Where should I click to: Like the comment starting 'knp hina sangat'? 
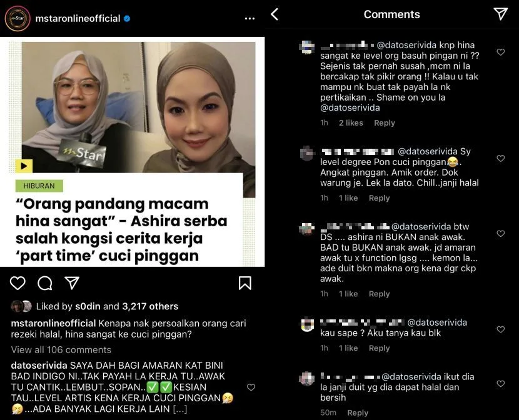coord(500,52)
